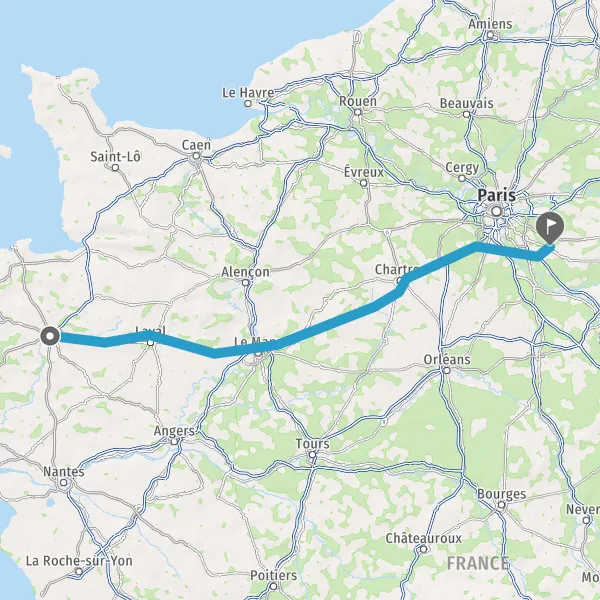Click the destination flag marker east of Paris

[550, 228]
